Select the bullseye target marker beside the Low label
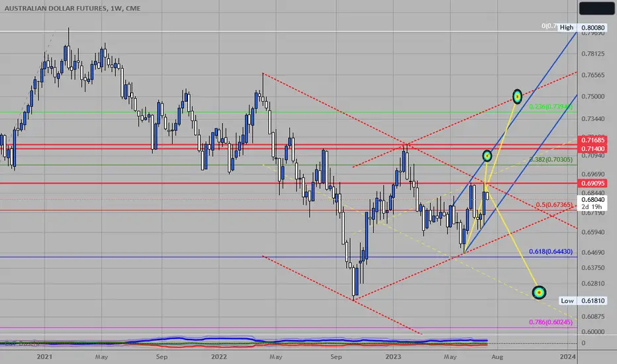This screenshot has width=617, height=364. click(539, 293)
